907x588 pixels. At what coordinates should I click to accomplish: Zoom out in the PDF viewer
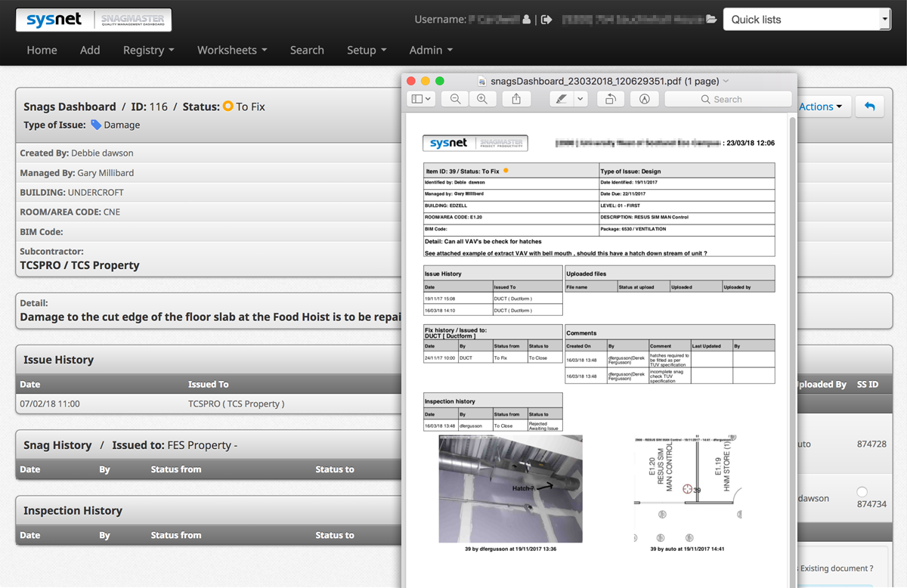coord(455,99)
